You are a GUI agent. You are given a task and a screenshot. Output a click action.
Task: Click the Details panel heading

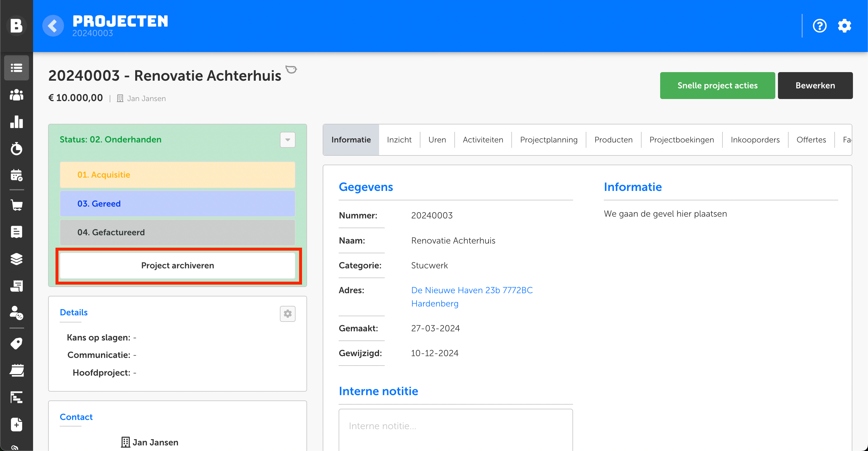point(74,312)
